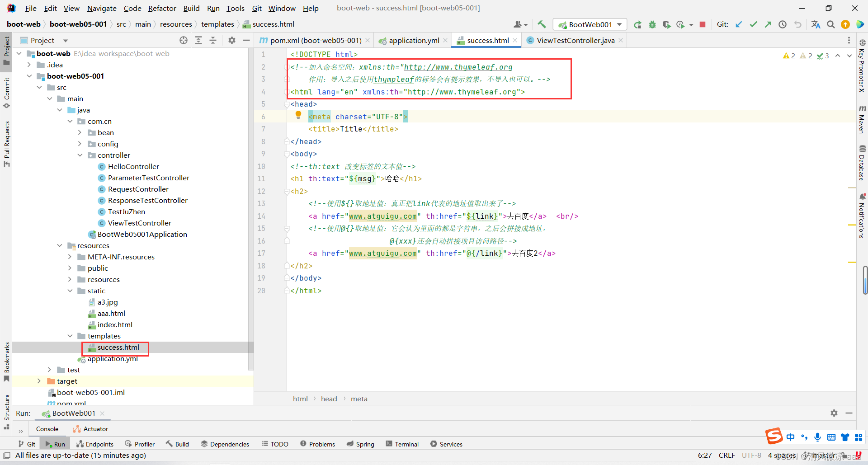Toggle the Database side panel
The height and width of the screenshot is (465, 868).
[x=862, y=163]
